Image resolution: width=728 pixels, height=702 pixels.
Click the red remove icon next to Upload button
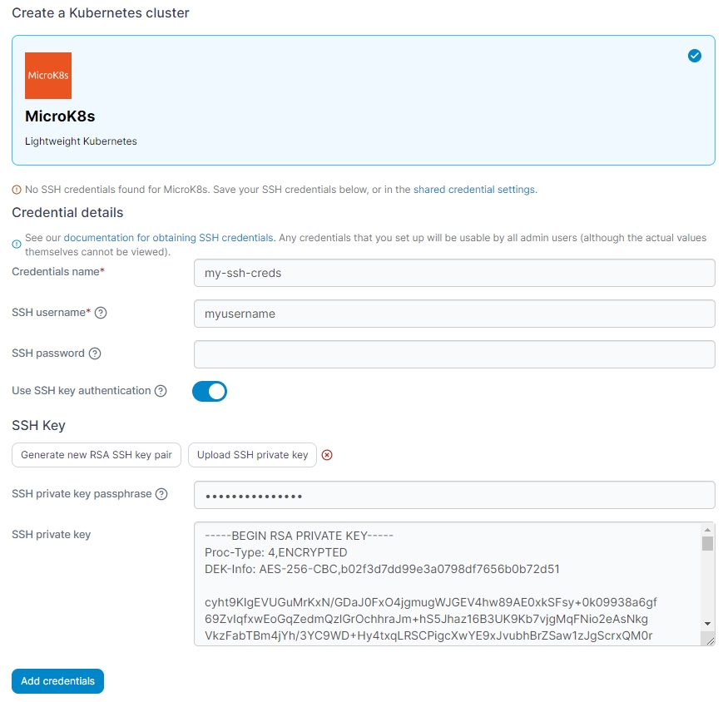click(327, 455)
